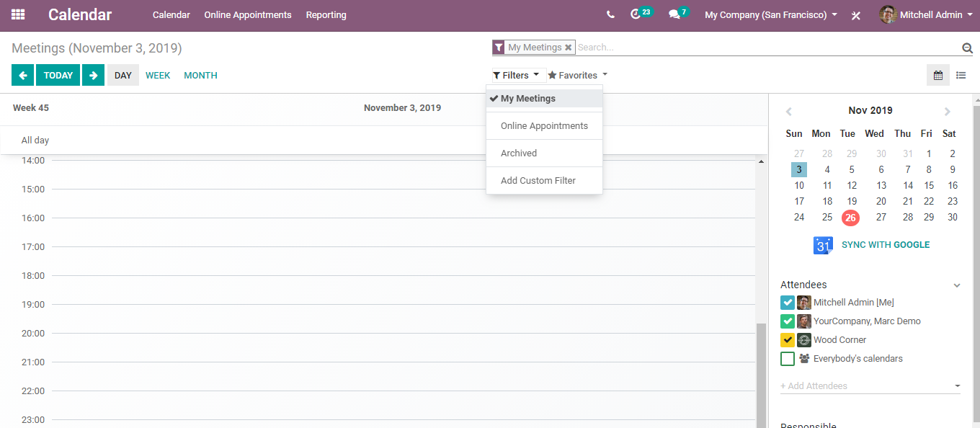980x428 pixels.
Task: Click the Calendar app title
Action: pos(80,14)
